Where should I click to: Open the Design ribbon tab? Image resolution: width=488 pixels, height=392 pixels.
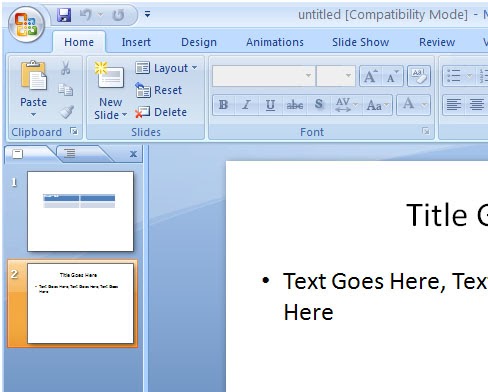point(199,42)
